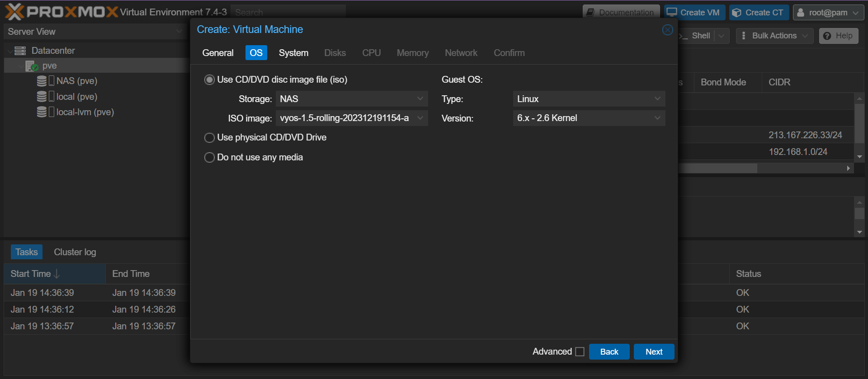868x379 pixels.
Task: Click the Help question mark icon
Action: pyautogui.click(x=827, y=36)
